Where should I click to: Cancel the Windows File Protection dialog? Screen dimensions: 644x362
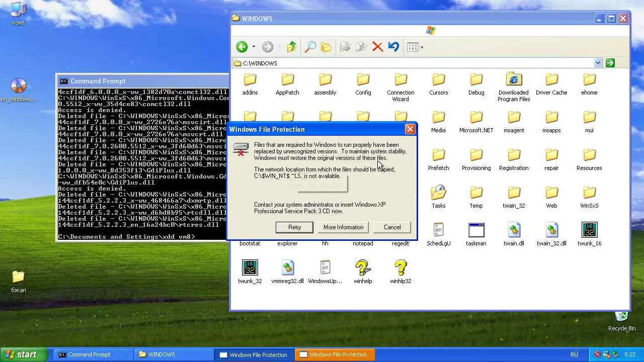[392, 227]
